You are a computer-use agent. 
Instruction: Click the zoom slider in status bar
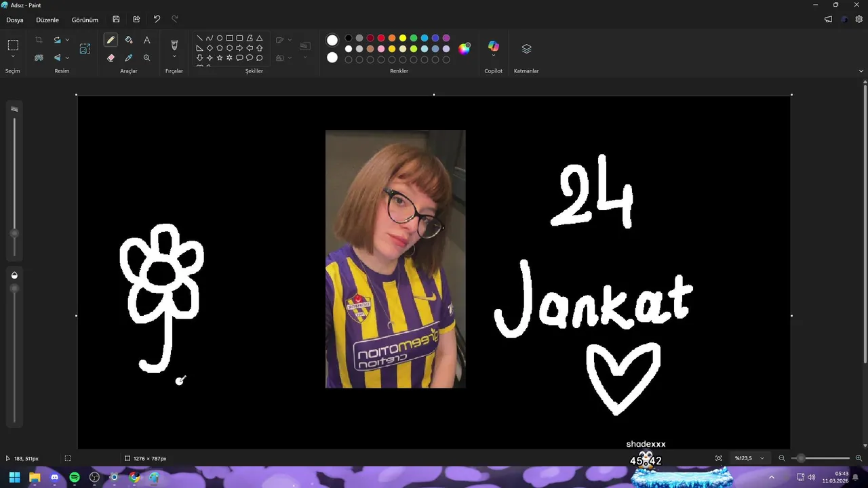pos(820,458)
